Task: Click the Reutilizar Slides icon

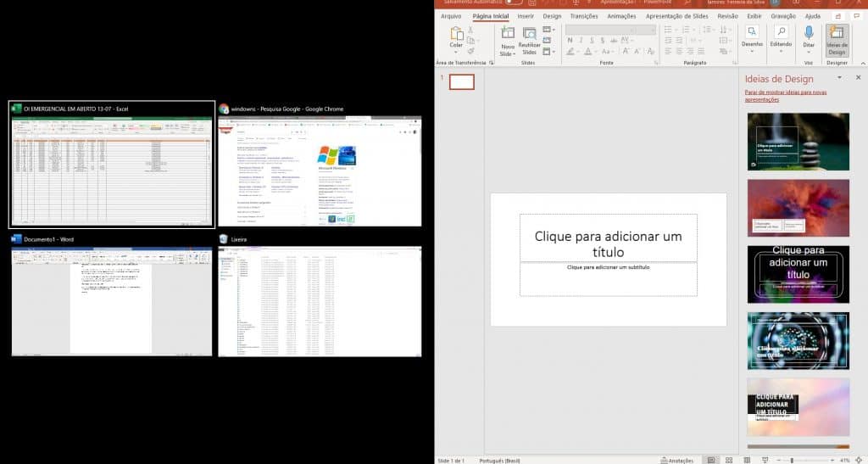Action: (x=529, y=34)
